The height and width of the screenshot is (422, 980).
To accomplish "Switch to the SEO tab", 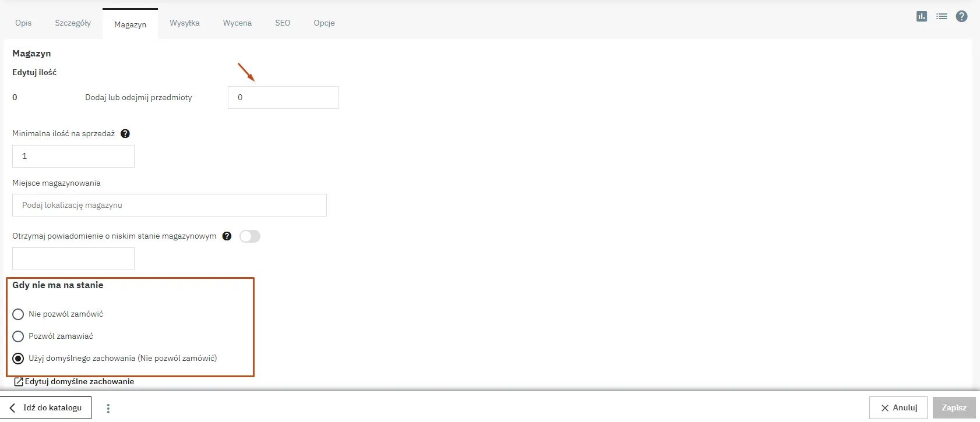I will pyautogui.click(x=283, y=23).
